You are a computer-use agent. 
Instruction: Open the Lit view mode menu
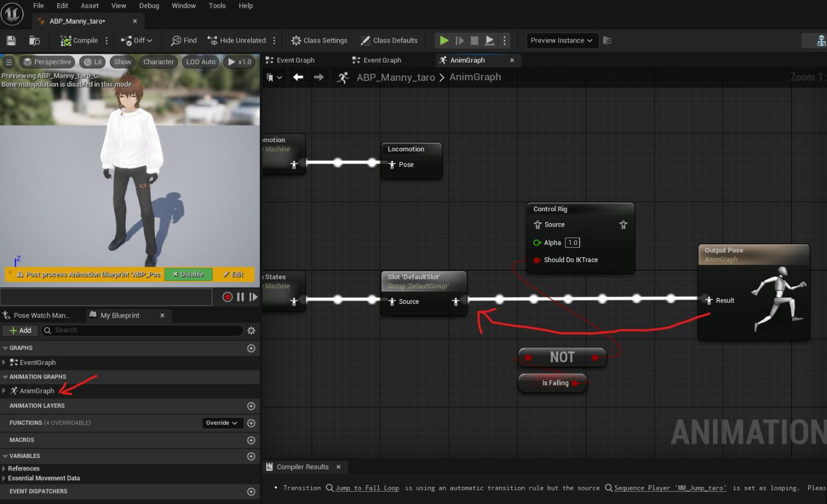(93, 62)
